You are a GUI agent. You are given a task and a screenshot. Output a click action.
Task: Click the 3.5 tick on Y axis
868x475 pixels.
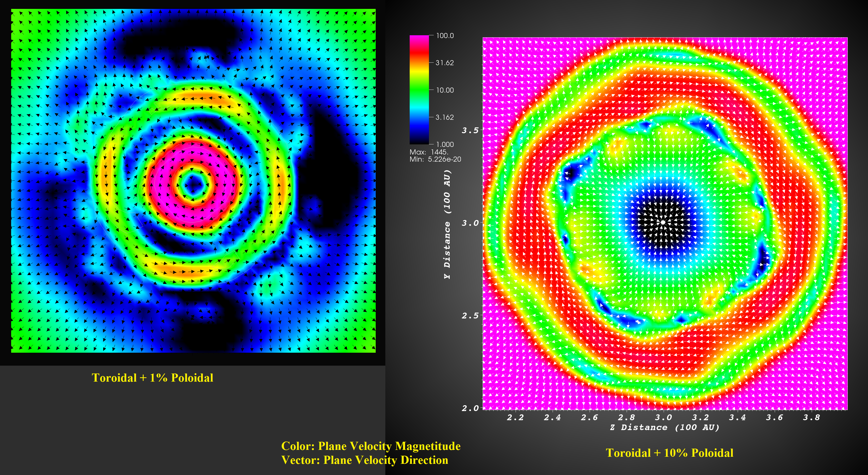(470, 130)
